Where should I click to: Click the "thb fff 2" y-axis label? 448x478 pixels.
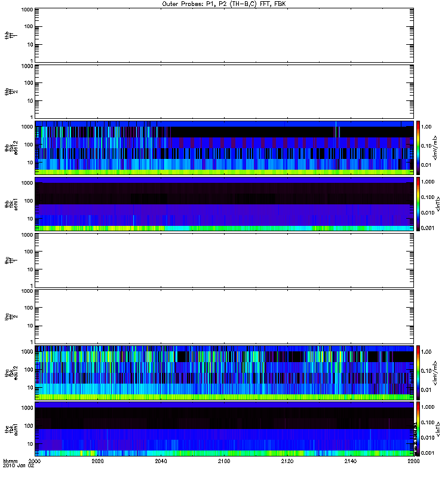11,92
